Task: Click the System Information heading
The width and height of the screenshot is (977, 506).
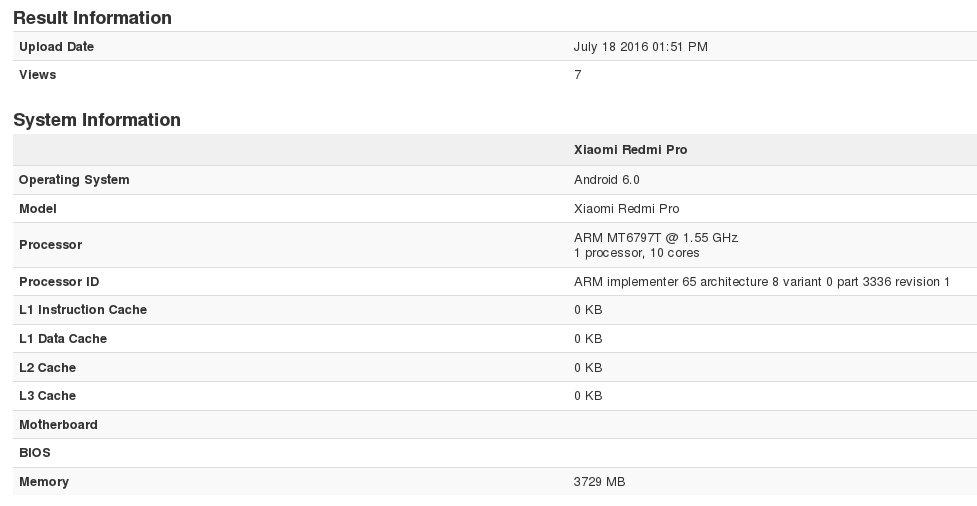Action: (97, 120)
